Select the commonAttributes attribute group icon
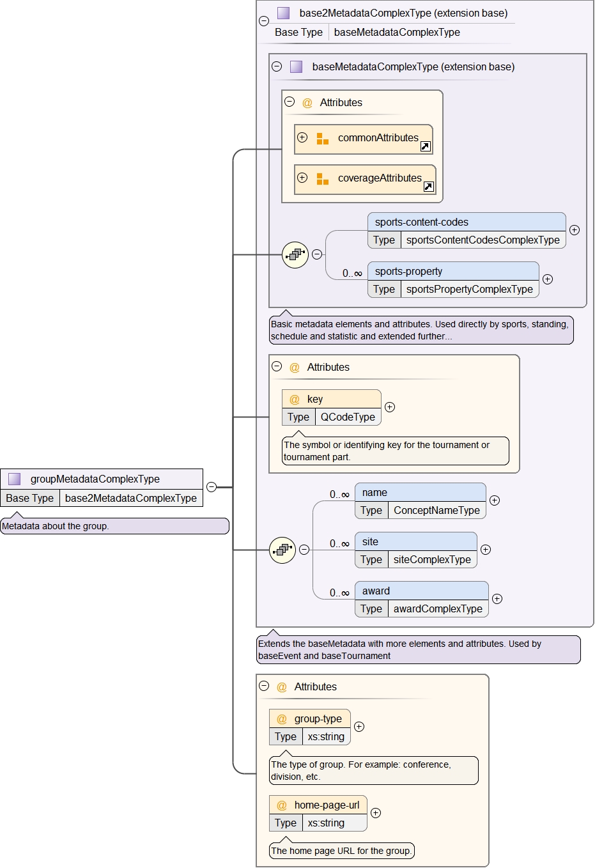This screenshot has height=868, width=595. [x=321, y=137]
